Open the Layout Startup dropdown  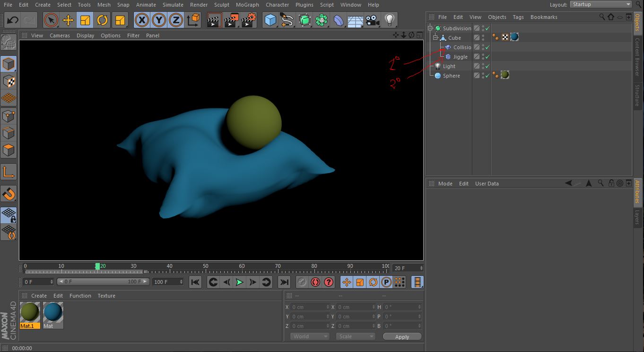(600, 4)
